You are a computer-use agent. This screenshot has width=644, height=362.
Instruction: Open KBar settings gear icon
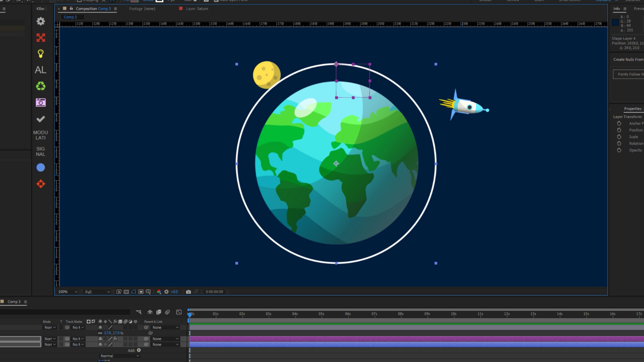coord(41,21)
